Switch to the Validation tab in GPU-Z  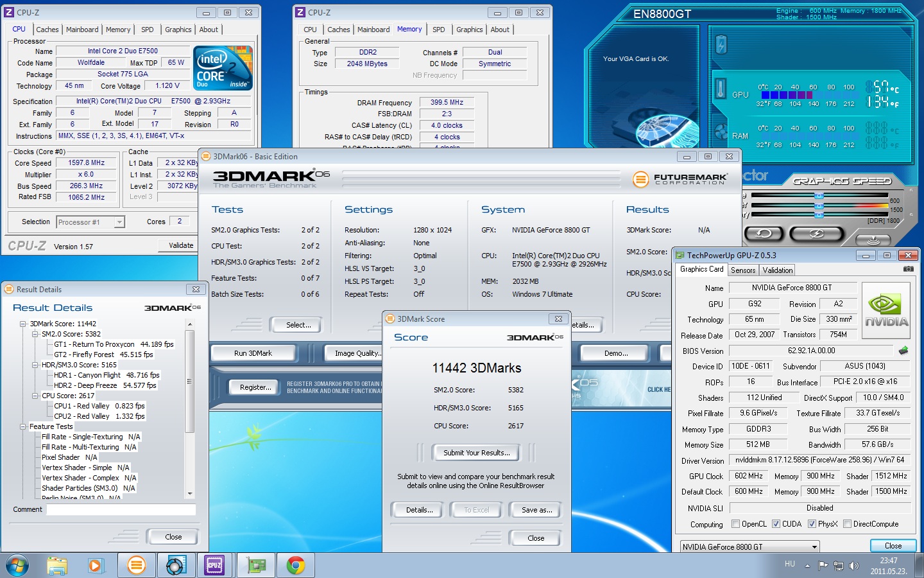point(778,270)
